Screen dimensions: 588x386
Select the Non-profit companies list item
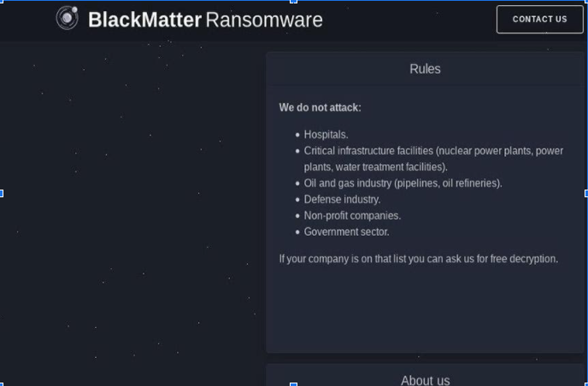tap(352, 215)
